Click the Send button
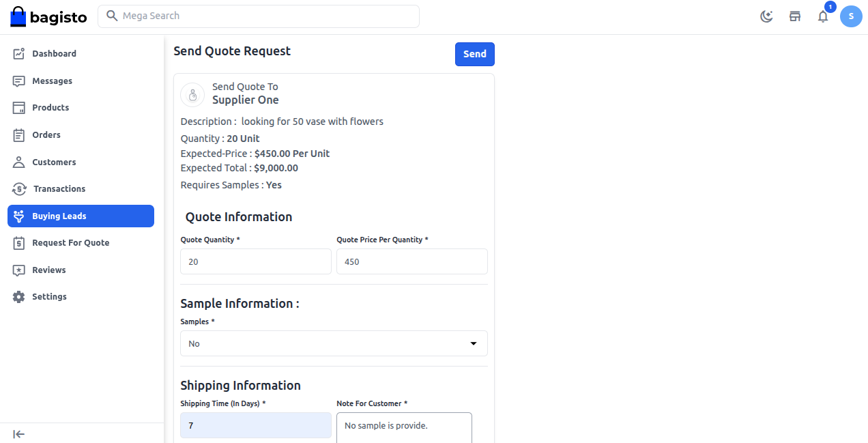The image size is (868, 443). pyautogui.click(x=475, y=54)
